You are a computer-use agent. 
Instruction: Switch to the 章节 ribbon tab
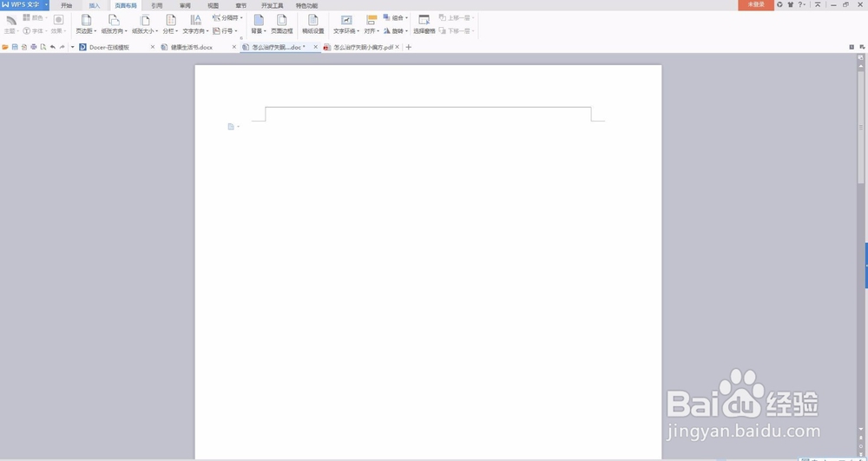pos(240,5)
